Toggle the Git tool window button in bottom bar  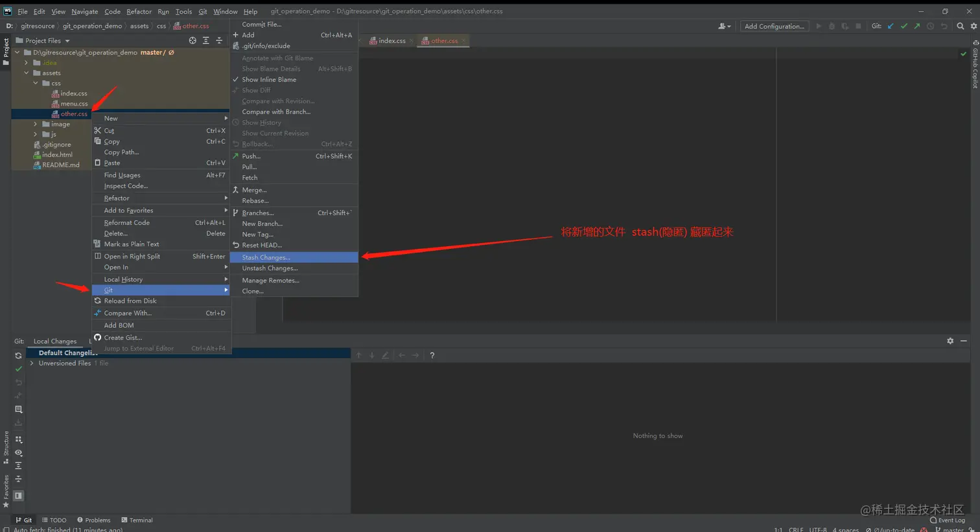(x=24, y=520)
